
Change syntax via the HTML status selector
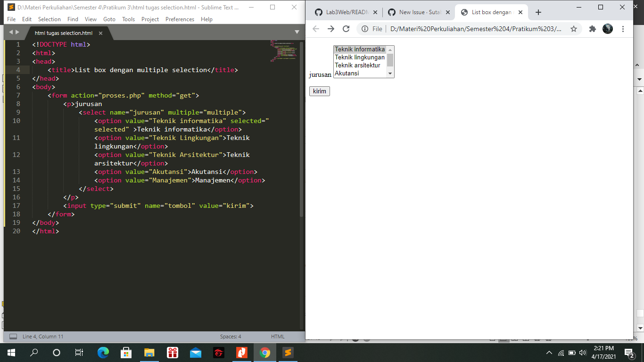[278, 336]
